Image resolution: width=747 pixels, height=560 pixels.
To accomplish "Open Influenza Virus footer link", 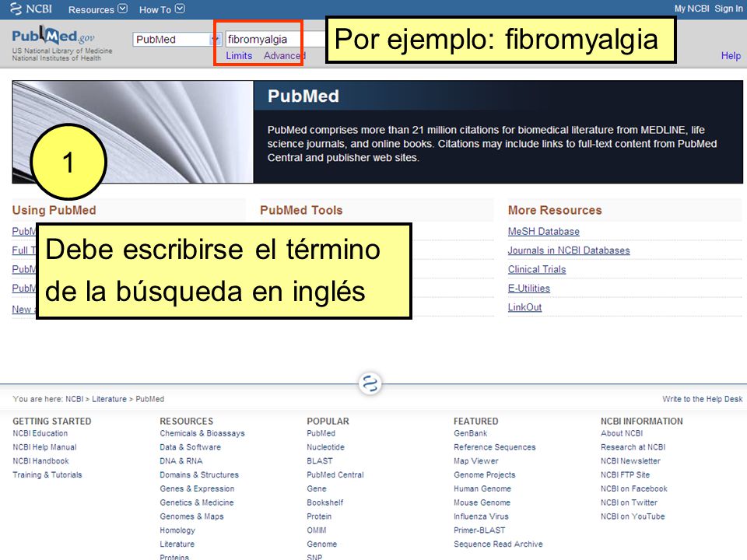I will tap(481, 516).
